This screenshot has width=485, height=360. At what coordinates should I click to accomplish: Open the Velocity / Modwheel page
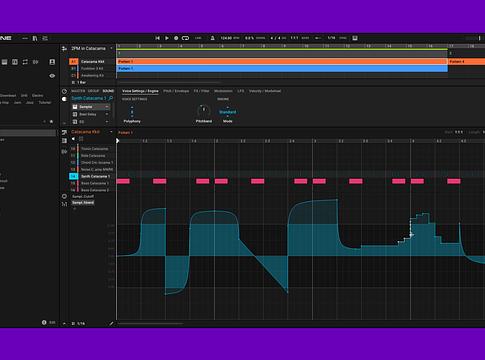point(265,91)
